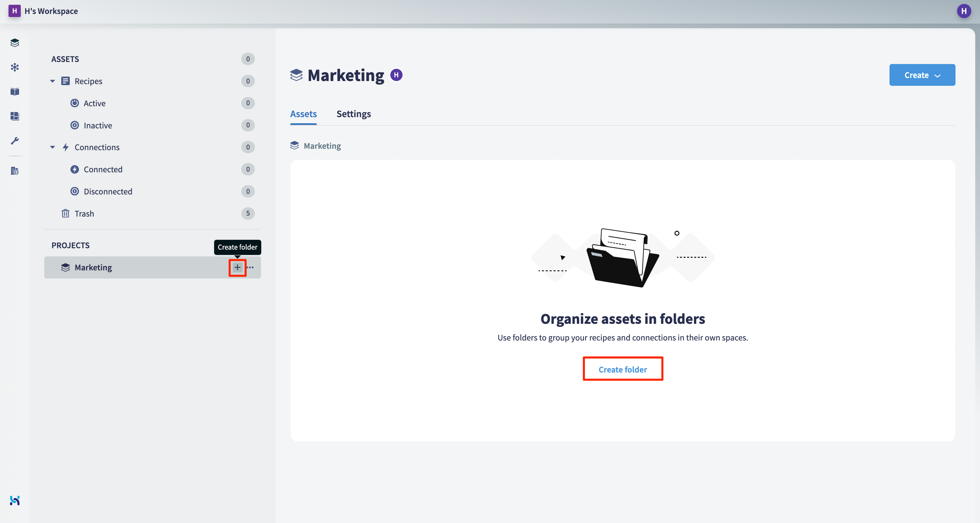
Task: Click the Organize assets in folders heading
Action: (623, 319)
